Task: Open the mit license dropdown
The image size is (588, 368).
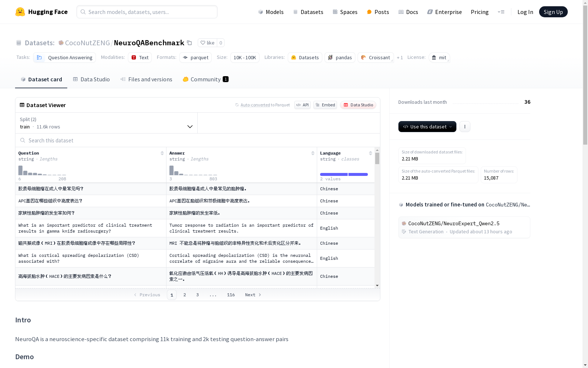Action: (439, 57)
